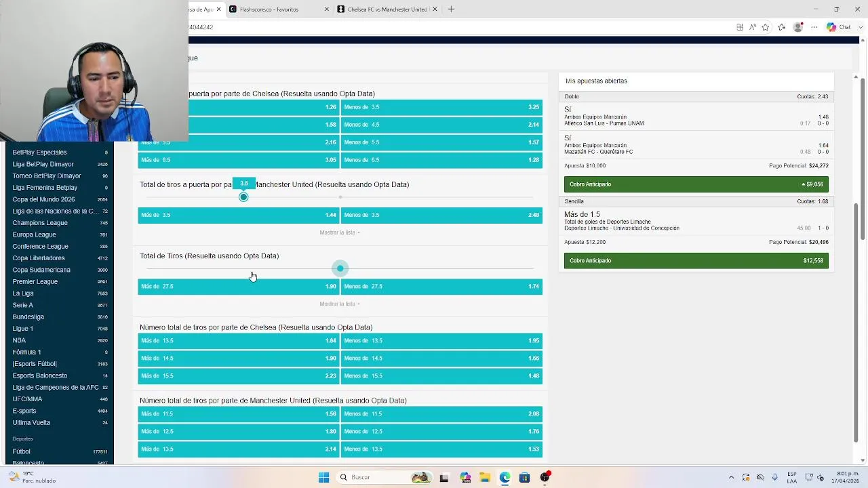Viewport: 868px width, 488px height.
Task: Open OBS Studio in taskbar
Action: coord(545,477)
